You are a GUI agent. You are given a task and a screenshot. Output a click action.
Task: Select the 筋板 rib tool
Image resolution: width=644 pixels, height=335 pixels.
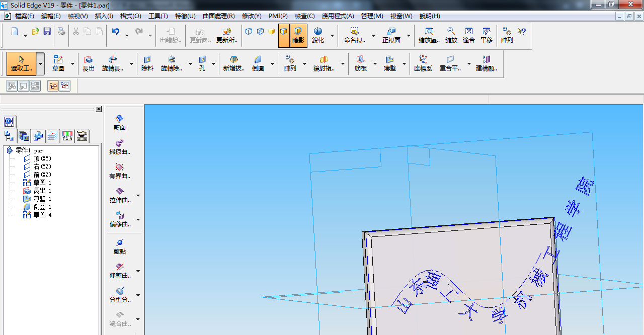pyautogui.click(x=361, y=63)
